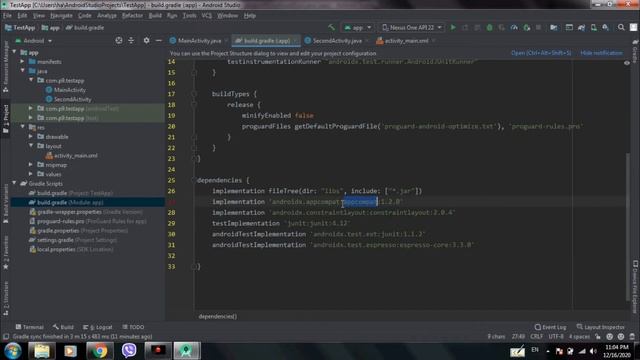Open the Logcat tool window

[98, 327]
